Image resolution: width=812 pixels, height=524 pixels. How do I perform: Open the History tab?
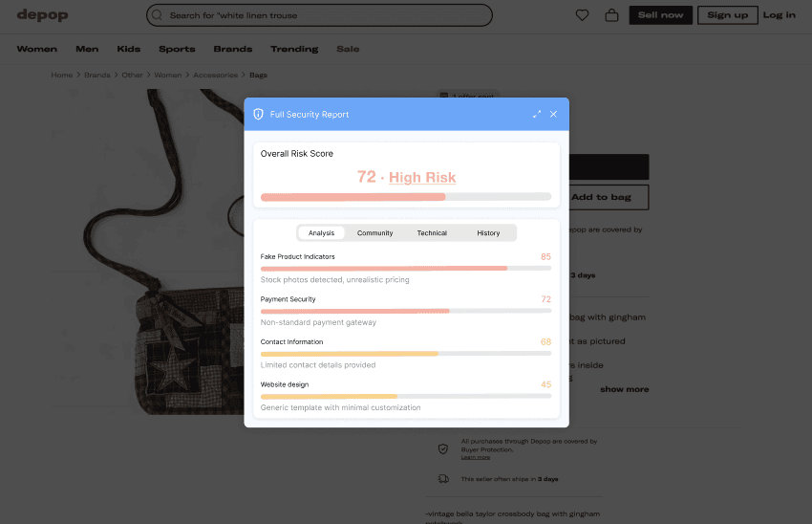[x=488, y=233]
